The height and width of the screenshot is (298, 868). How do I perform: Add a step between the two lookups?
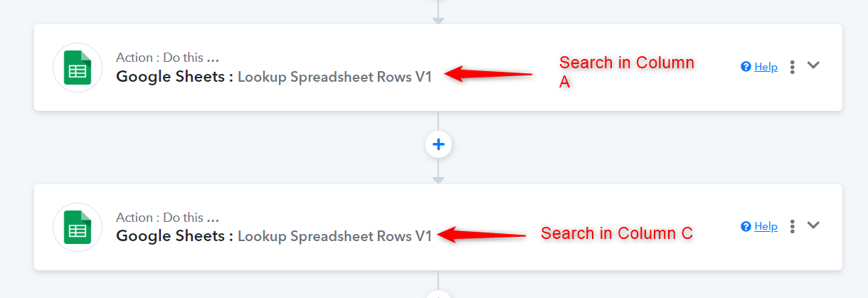point(438,144)
